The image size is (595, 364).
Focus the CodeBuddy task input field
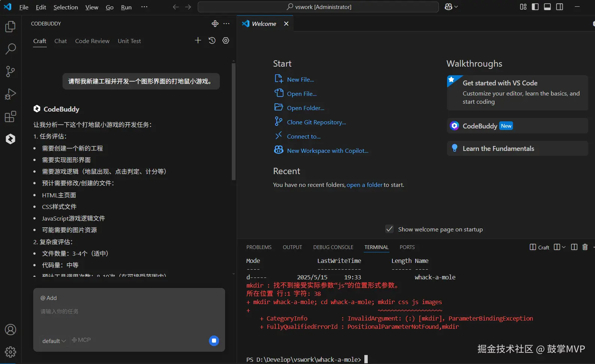point(129,312)
